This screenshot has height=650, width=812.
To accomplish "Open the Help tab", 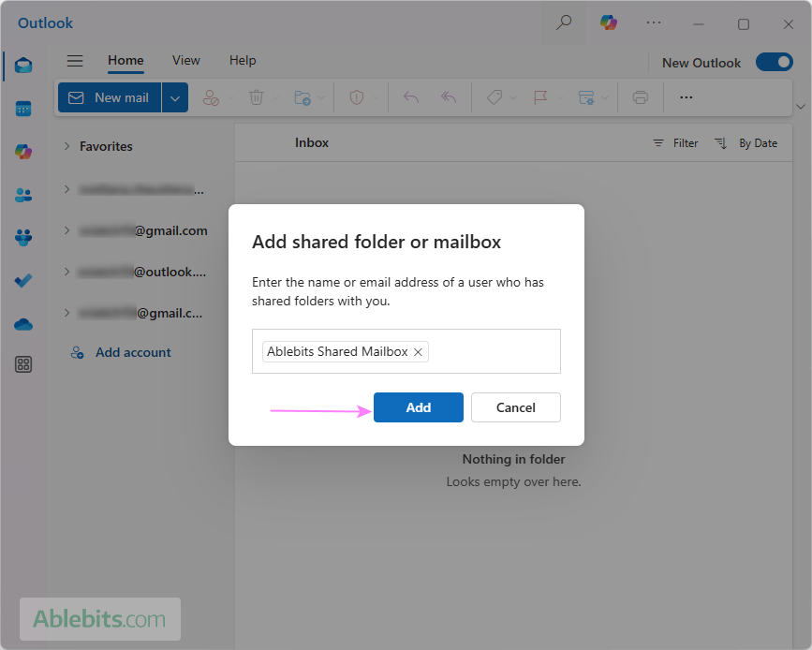I will tap(243, 61).
